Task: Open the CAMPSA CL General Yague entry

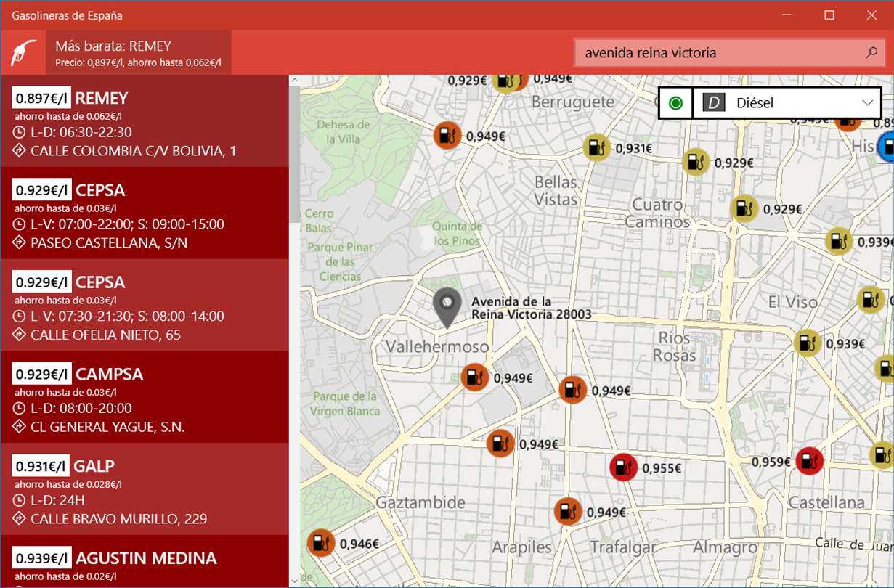Action: click(x=145, y=396)
